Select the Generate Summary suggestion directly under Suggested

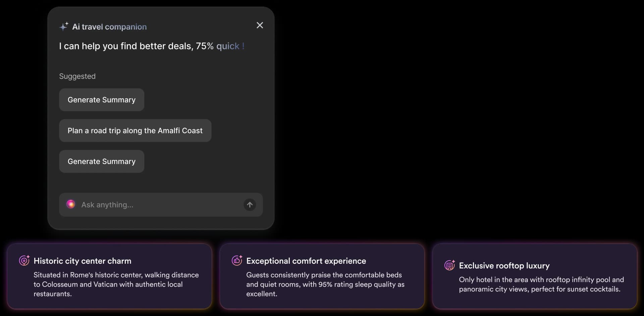pyautogui.click(x=102, y=100)
